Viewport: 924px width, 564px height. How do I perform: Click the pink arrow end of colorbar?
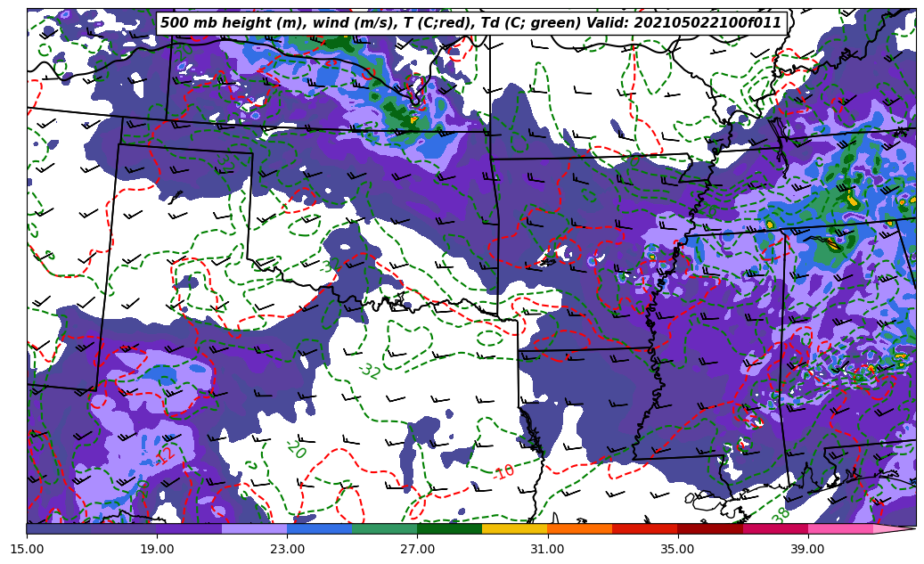coord(895,529)
